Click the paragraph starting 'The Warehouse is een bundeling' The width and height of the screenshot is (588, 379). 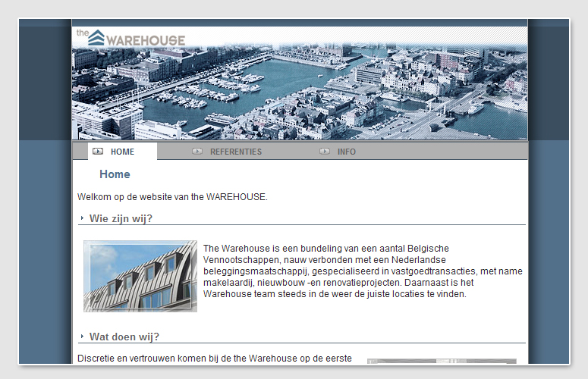pos(363,271)
